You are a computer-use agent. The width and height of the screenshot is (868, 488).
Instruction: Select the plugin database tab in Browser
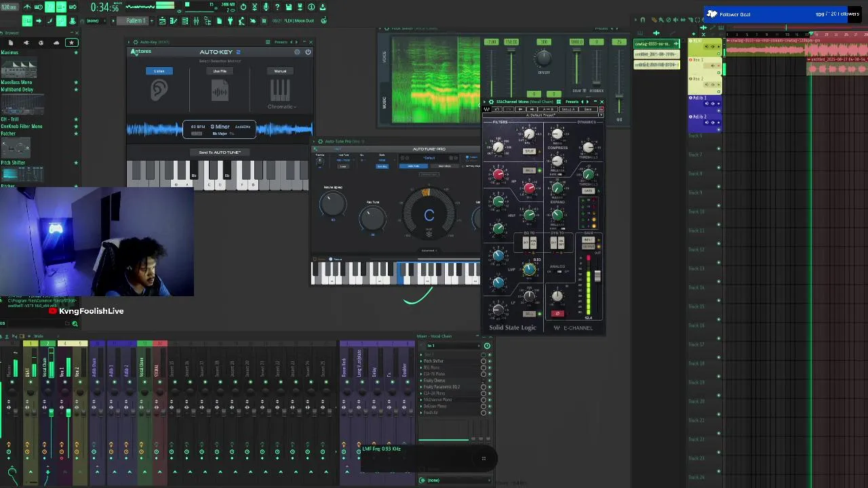(x=26, y=43)
